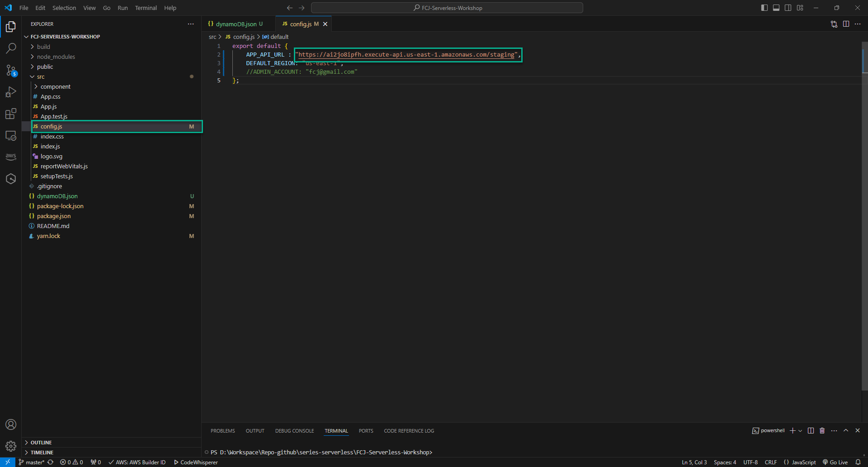Click AWS Builder ID status item
The width and height of the screenshot is (868, 467).
pyautogui.click(x=137, y=462)
